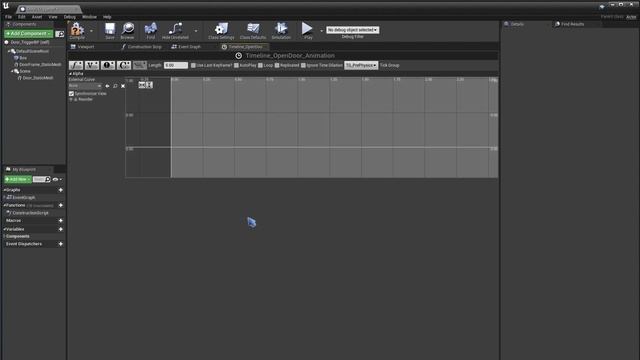Screen dimensions: 640x360
Task: Open Class Defaults from toolbar
Action: click(x=253, y=30)
